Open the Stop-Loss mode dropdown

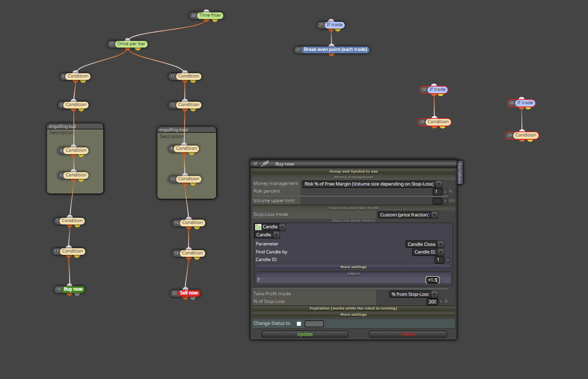pos(408,215)
